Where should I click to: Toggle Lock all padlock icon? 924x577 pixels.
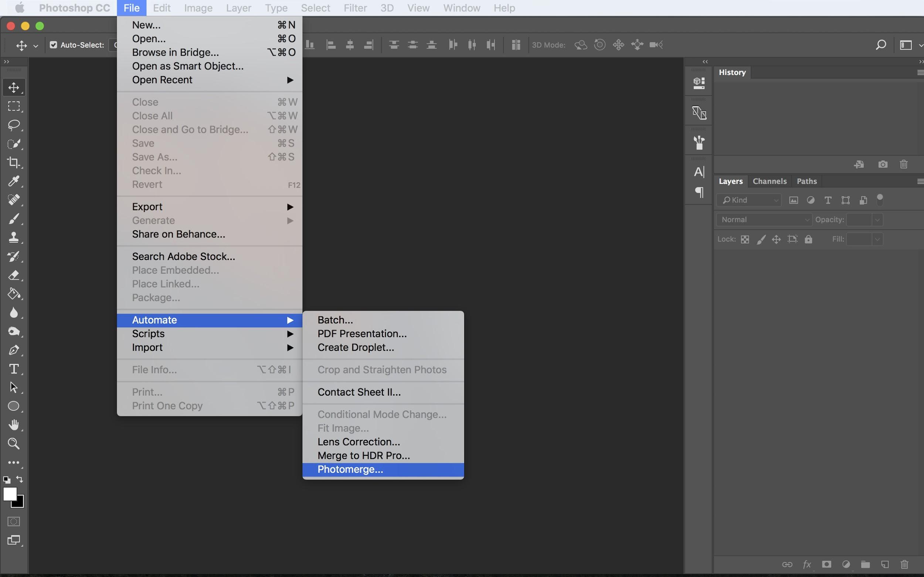(808, 239)
